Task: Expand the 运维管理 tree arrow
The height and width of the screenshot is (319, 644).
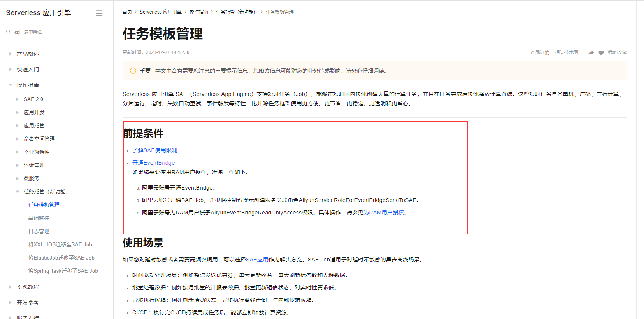Action: [x=17, y=165]
